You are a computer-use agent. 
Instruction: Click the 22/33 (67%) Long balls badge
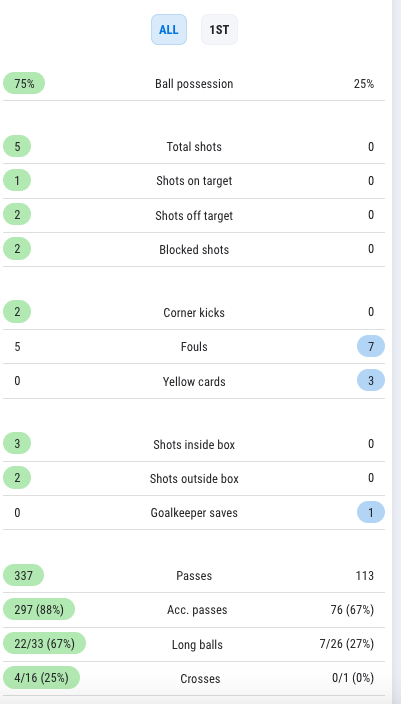click(x=44, y=643)
